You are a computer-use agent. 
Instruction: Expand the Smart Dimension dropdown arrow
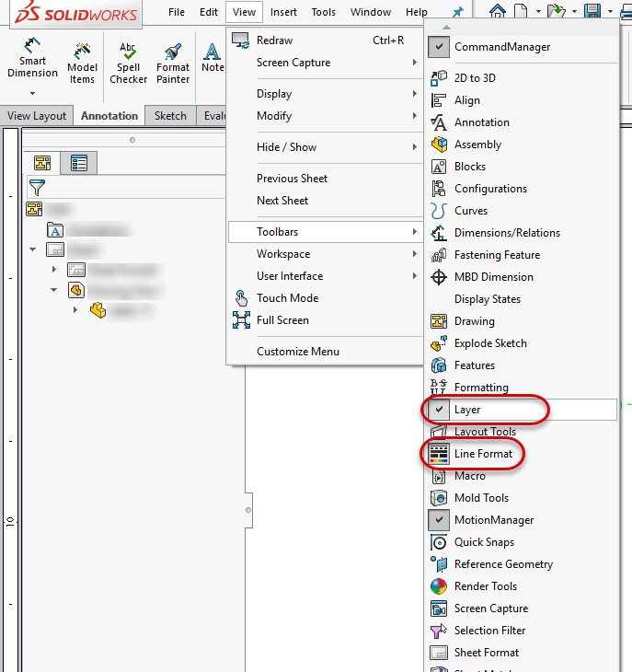(32, 93)
